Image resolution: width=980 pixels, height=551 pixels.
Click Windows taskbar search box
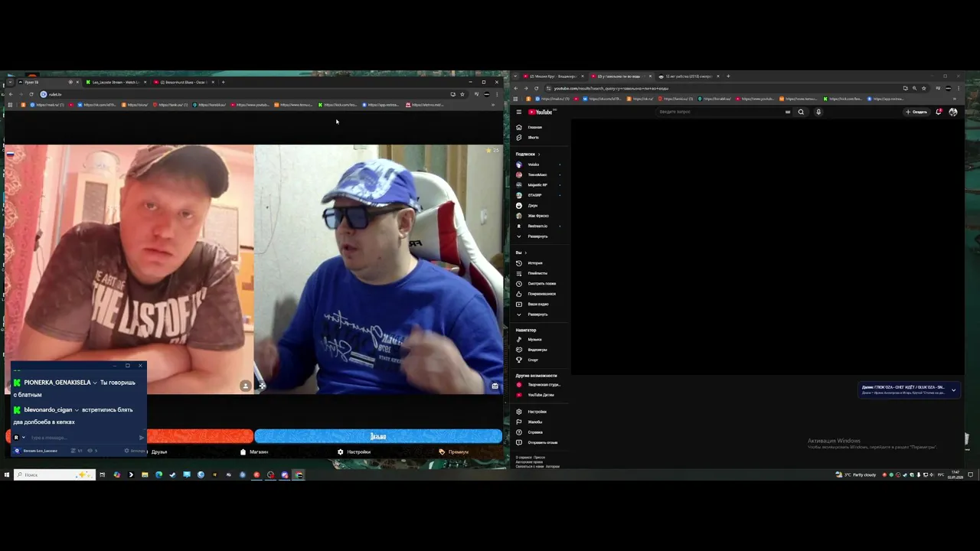pyautogui.click(x=54, y=474)
